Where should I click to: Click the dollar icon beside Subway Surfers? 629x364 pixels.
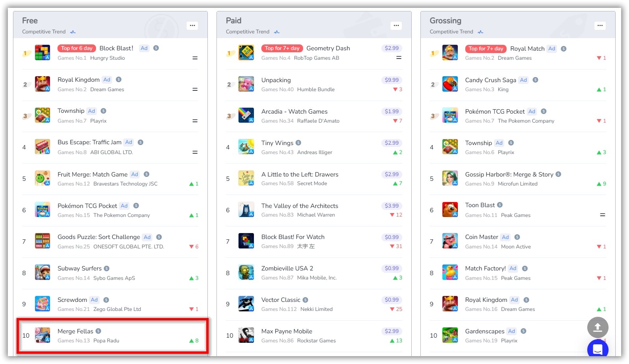[107, 268]
